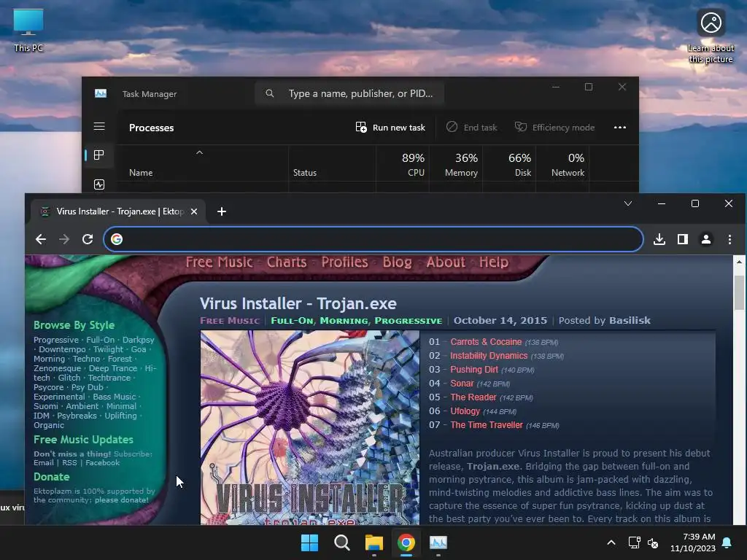Click the Full-On style tag
Screen dimensions: 747x560
pyautogui.click(x=292, y=321)
